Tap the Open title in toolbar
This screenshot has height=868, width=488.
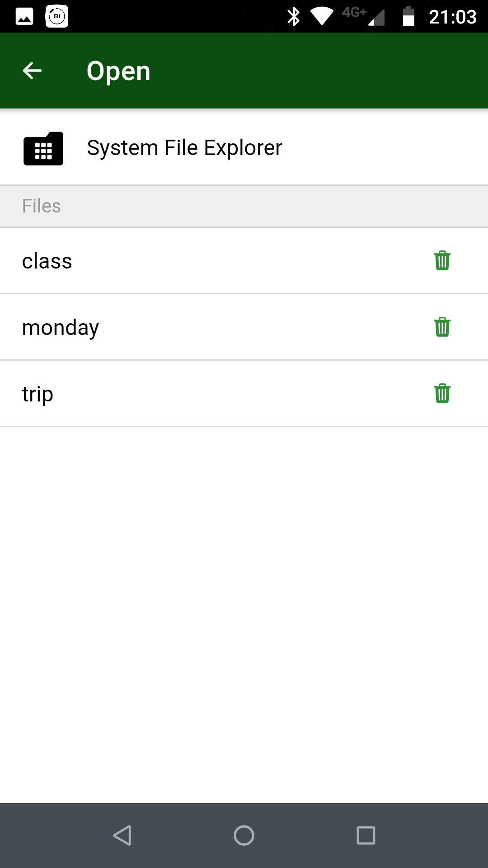[x=118, y=71]
